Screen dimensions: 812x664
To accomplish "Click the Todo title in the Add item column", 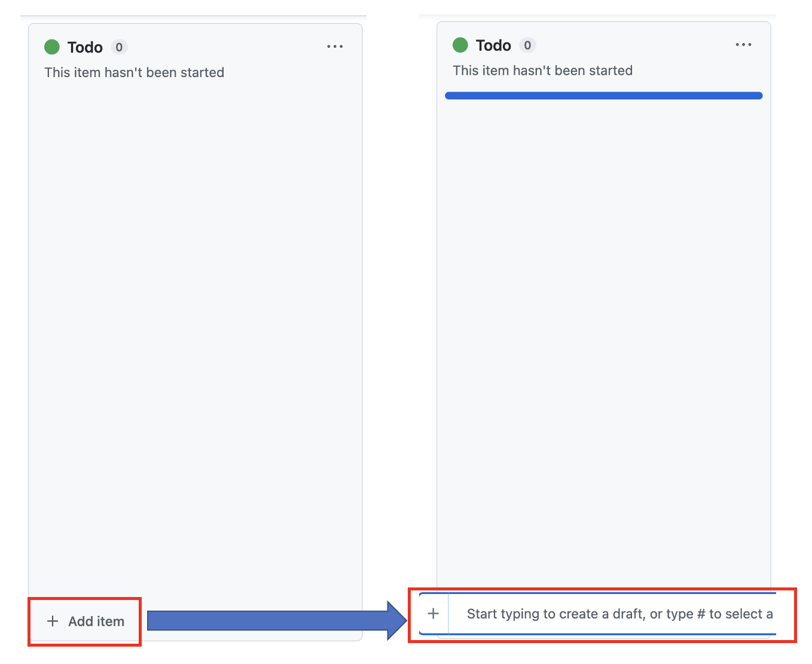I will (x=85, y=47).
